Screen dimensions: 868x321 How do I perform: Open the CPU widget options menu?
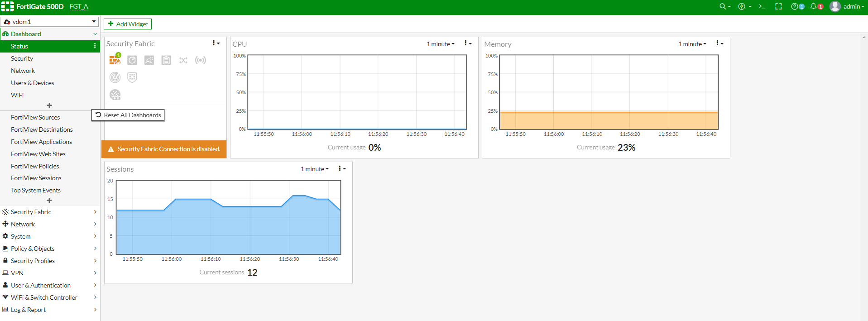(x=468, y=43)
